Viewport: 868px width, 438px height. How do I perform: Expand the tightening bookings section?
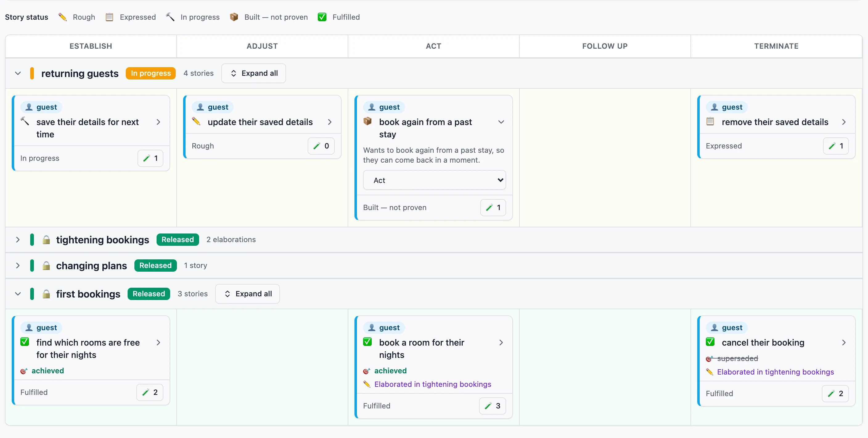[x=18, y=240]
